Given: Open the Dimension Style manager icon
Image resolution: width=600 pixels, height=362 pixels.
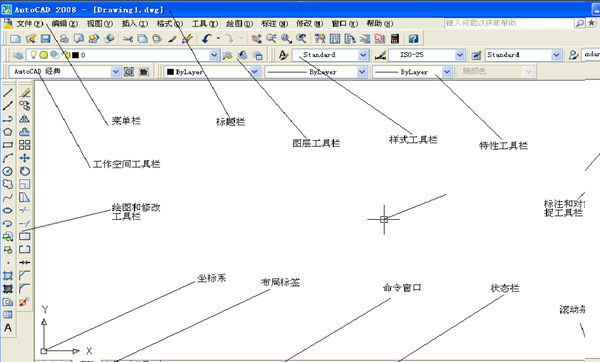Looking at the screenshot, I should pyautogui.click(x=380, y=55).
